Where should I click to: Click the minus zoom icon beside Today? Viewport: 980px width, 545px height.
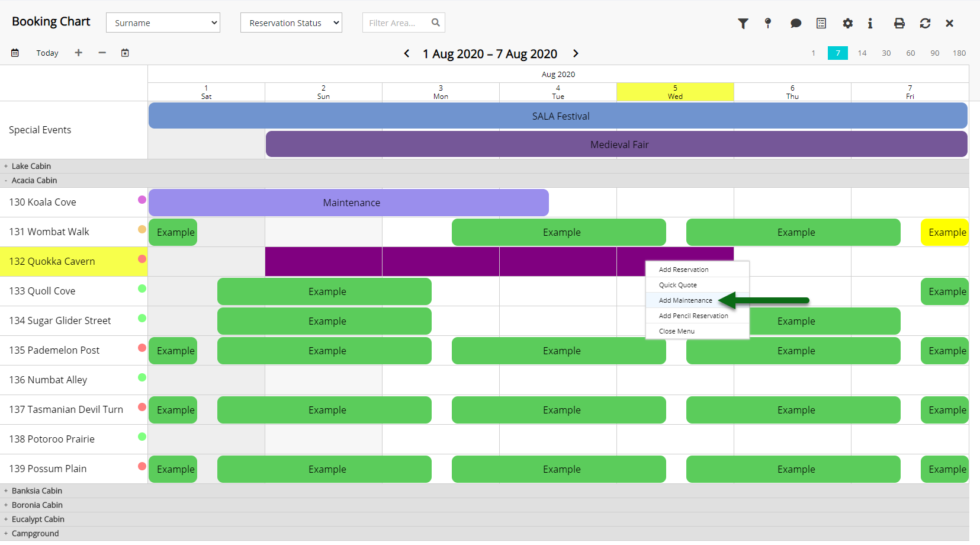tap(102, 53)
